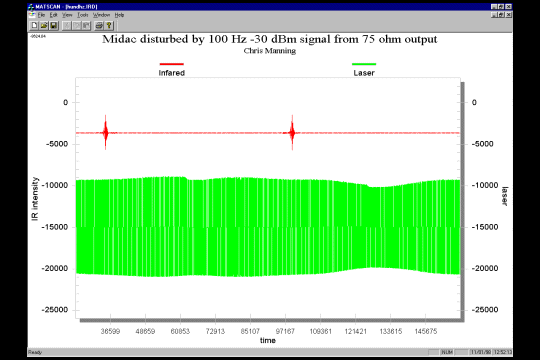The image size is (540, 360).
Task: Click the chart title about Midac disturbed
Action: [270, 39]
